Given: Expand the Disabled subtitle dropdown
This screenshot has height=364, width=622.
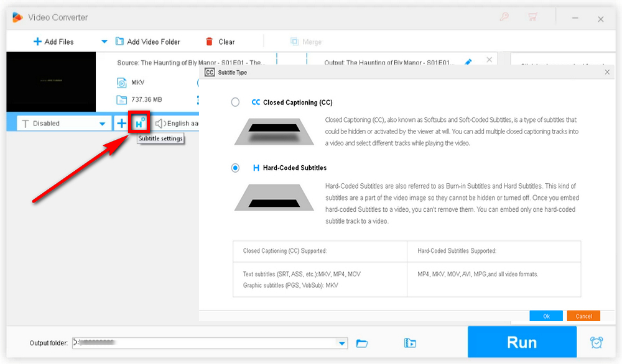Looking at the screenshot, I should pyautogui.click(x=103, y=124).
